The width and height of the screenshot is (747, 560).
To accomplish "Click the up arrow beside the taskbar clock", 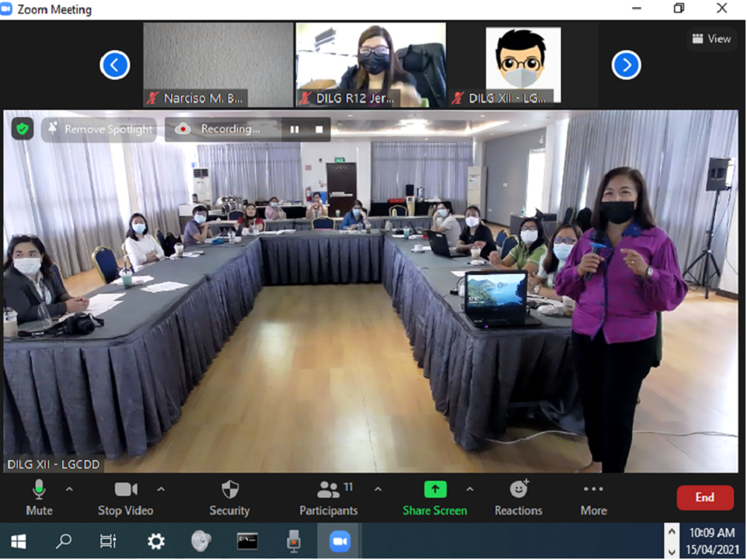I will tap(672, 532).
